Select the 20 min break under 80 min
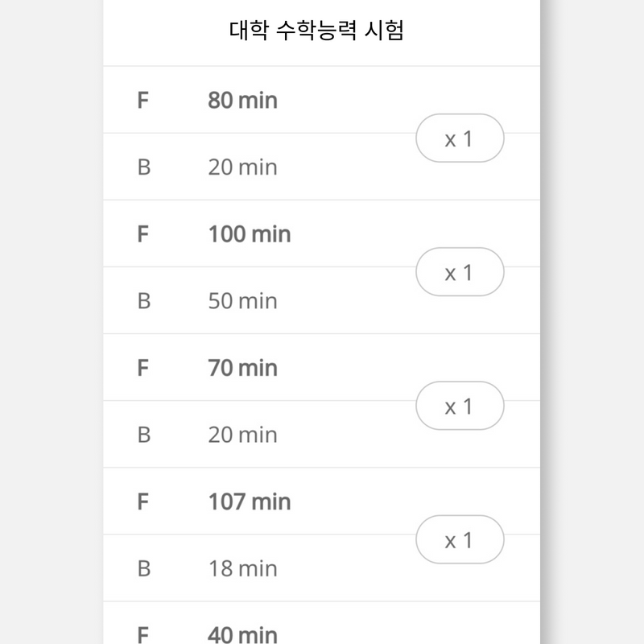The height and width of the screenshot is (644, 644). pos(321,167)
